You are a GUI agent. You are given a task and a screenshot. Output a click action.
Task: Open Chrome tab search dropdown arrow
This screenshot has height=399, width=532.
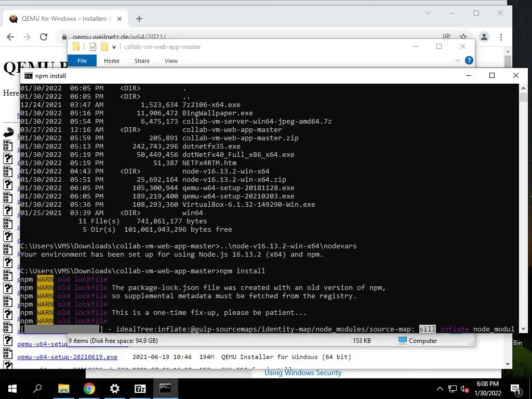coord(429,13)
